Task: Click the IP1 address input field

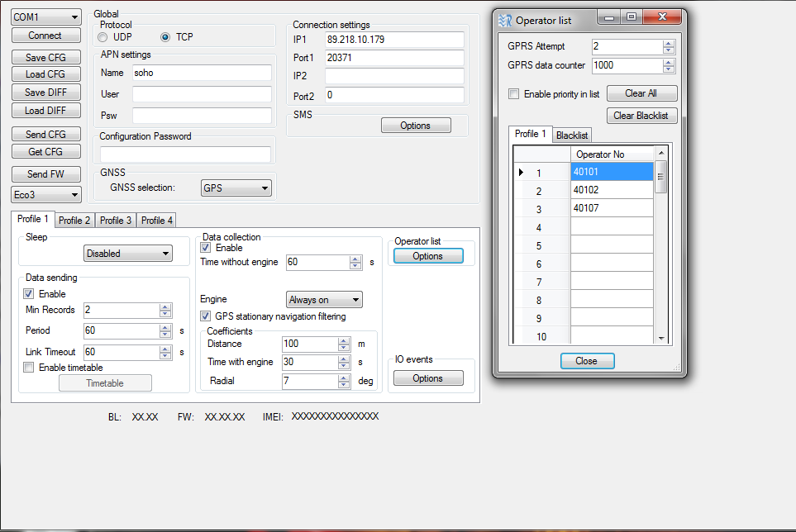Action: click(x=393, y=40)
